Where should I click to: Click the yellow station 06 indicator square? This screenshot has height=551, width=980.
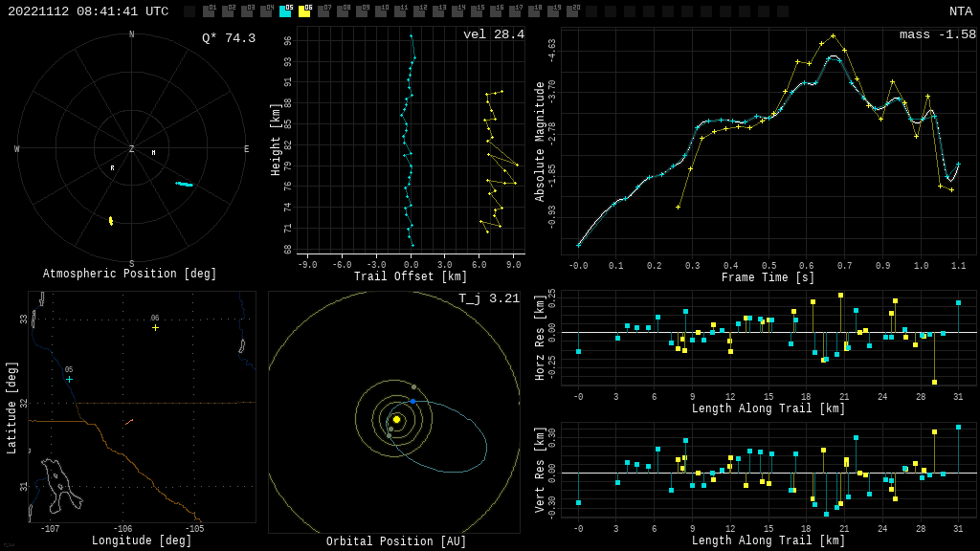tap(304, 11)
